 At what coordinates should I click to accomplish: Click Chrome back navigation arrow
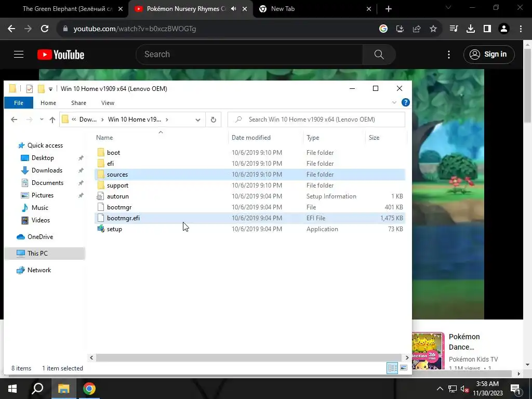[x=11, y=29]
